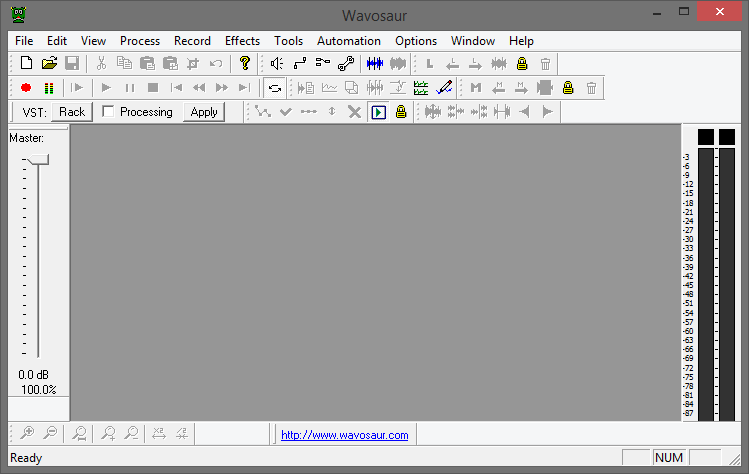Screen dimensions: 749x474
Task: Open the Edit menu
Action: tap(56, 41)
